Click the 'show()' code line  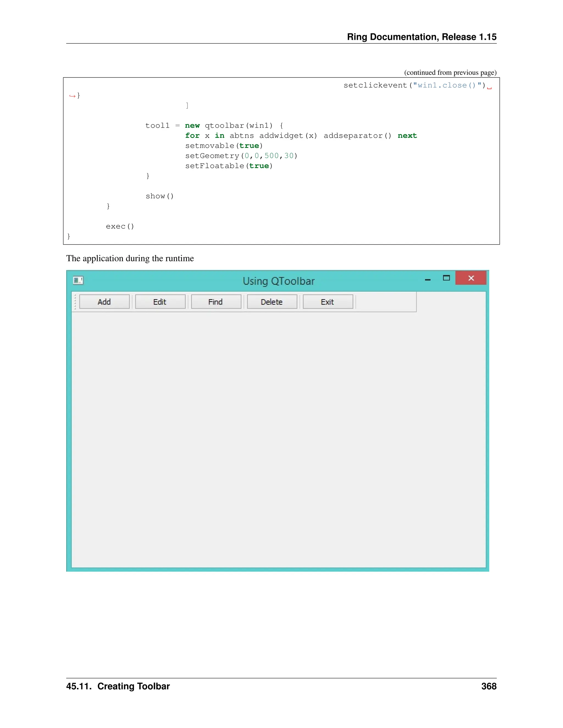click(160, 196)
